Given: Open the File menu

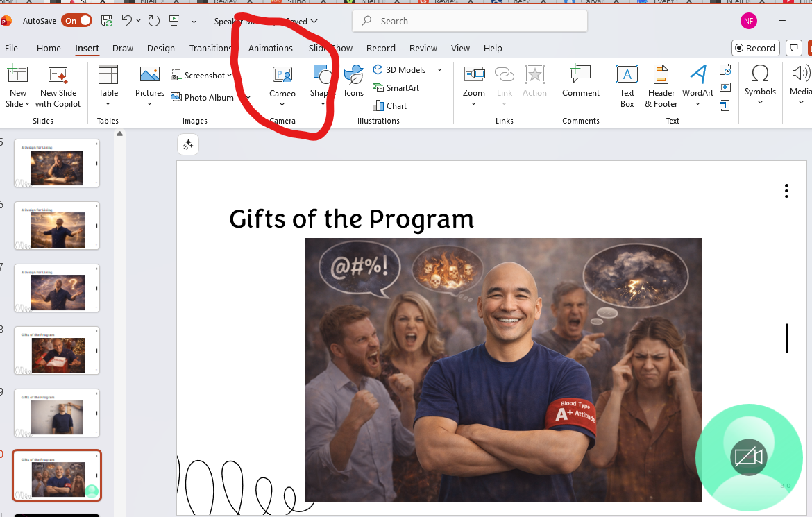Looking at the screenshot, I should click(11, 48).
